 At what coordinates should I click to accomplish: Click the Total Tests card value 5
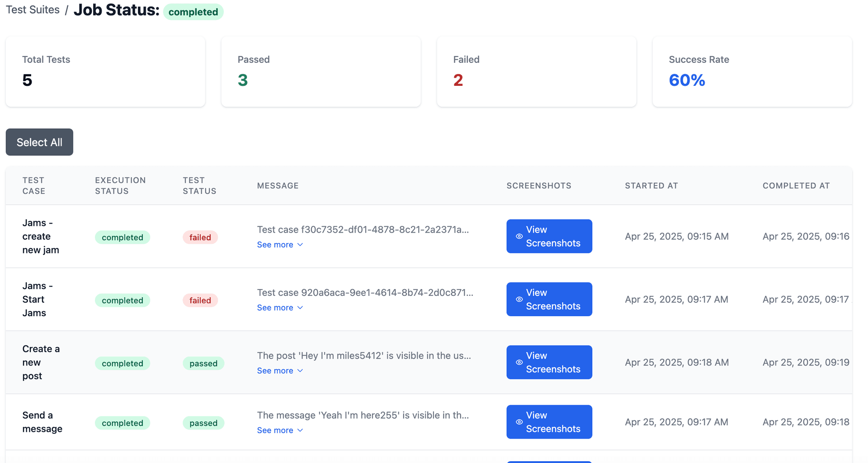pyautogui.click(x=27, y=80)
